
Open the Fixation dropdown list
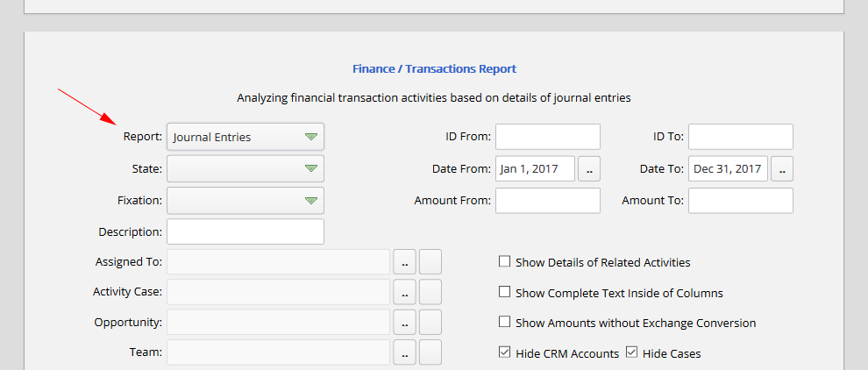pyautogui.click(x=245, y=200)
